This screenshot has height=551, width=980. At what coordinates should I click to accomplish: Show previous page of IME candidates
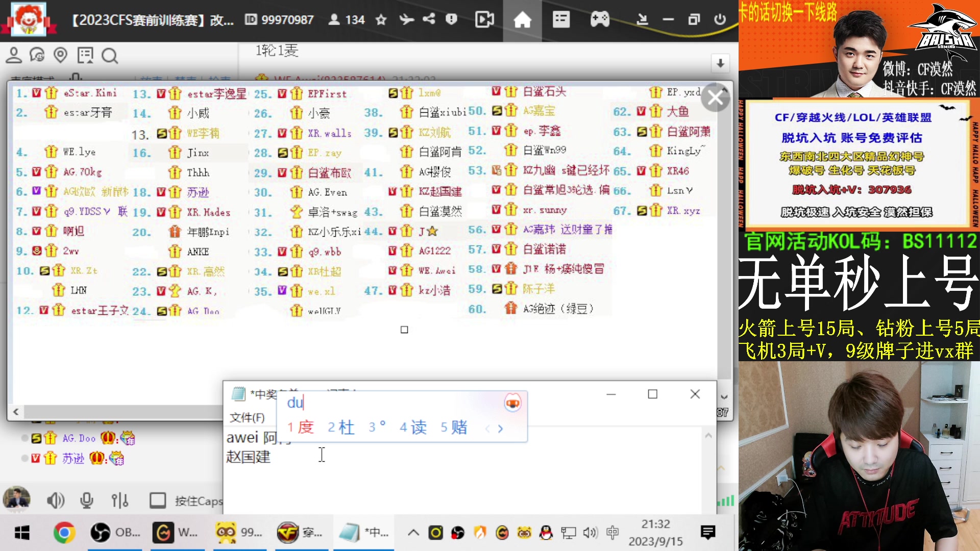pyautogui.click(x=487, y=429)
